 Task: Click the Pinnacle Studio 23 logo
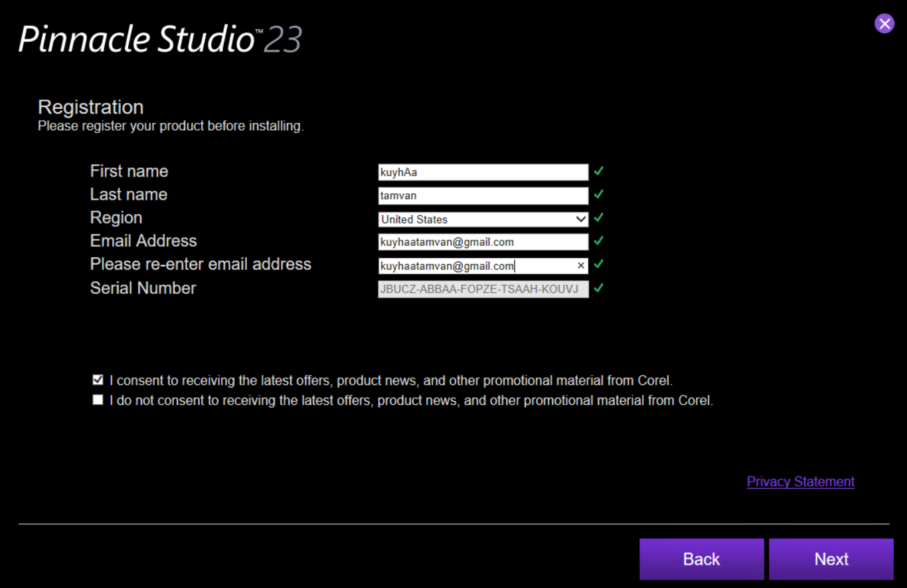[161, 40]
